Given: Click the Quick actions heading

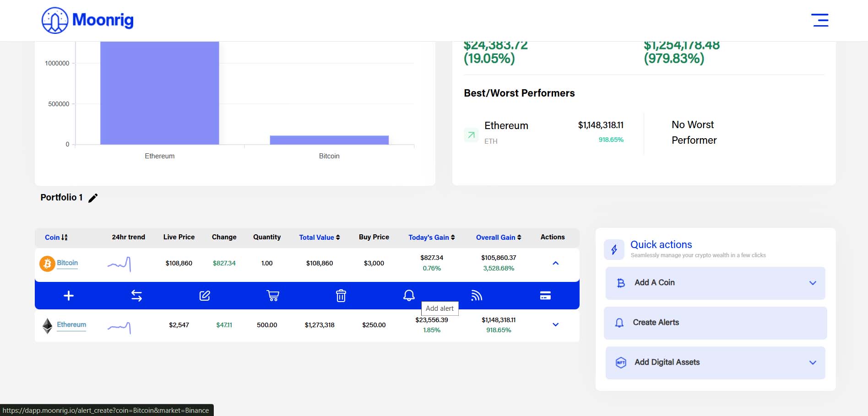Looking at the screenshot, I should coord(661,245).
